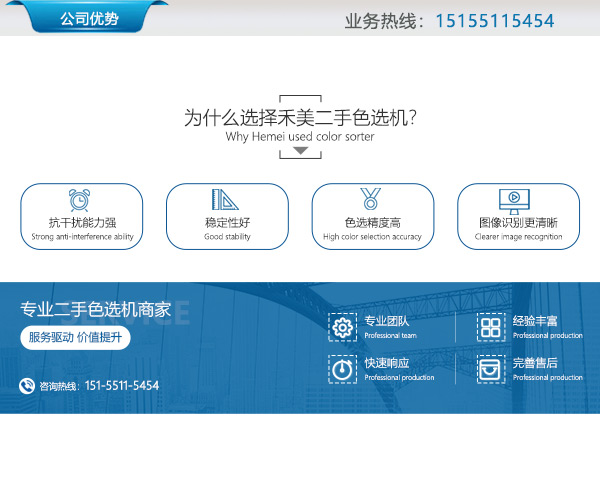Click the medal color accuracy icon
This screenshot has width=600, height=488.
(370, 199)
